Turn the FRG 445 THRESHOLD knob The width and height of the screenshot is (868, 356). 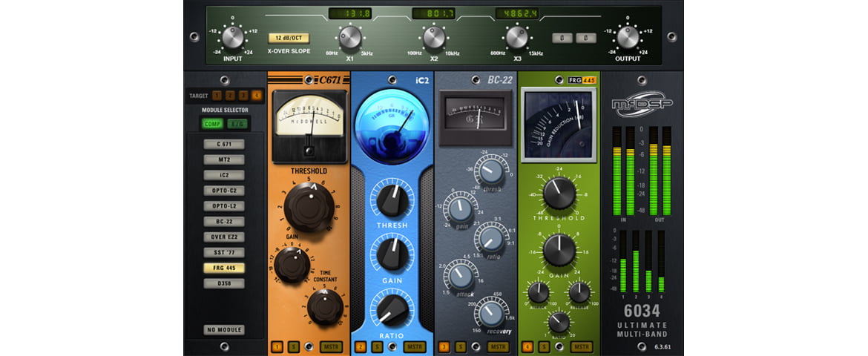[559, 193]
